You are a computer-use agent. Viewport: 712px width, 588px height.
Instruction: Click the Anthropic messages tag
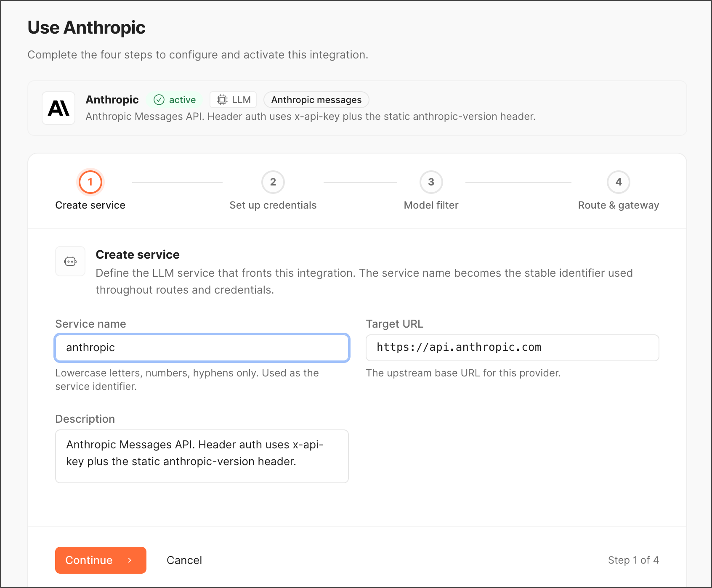316,100
